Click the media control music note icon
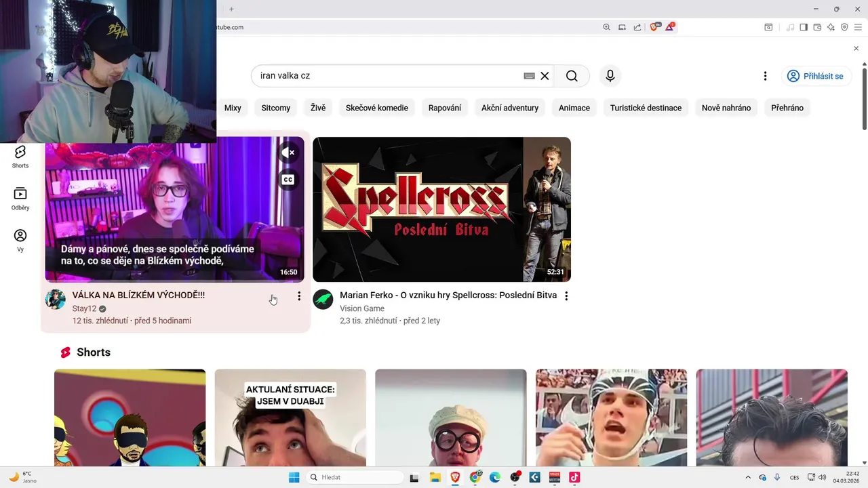Screen dimensions: 868x488 [x=790, y=27]
